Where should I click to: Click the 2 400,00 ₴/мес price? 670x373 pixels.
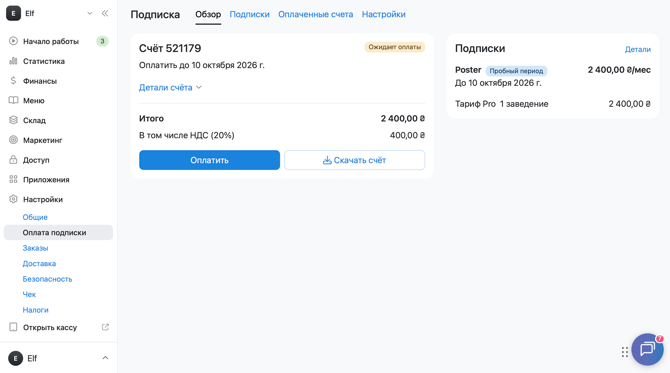pyautogui.click(x=619, y=70)
